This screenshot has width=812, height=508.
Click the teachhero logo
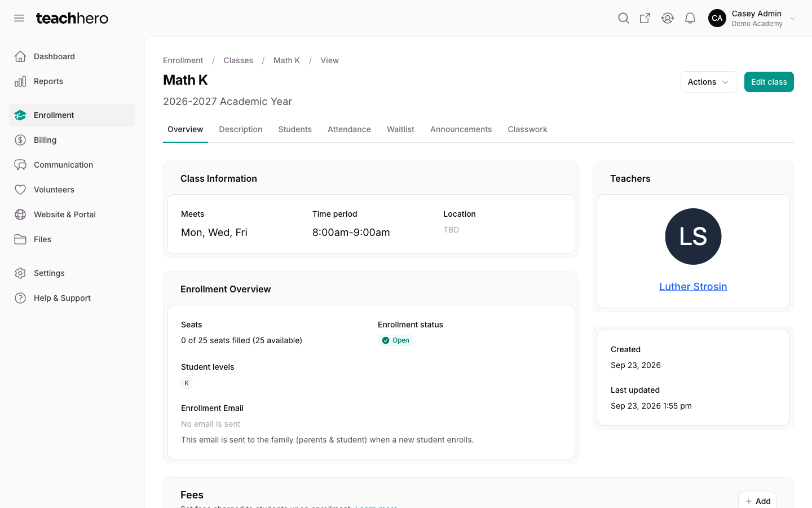tap(72, 18)
